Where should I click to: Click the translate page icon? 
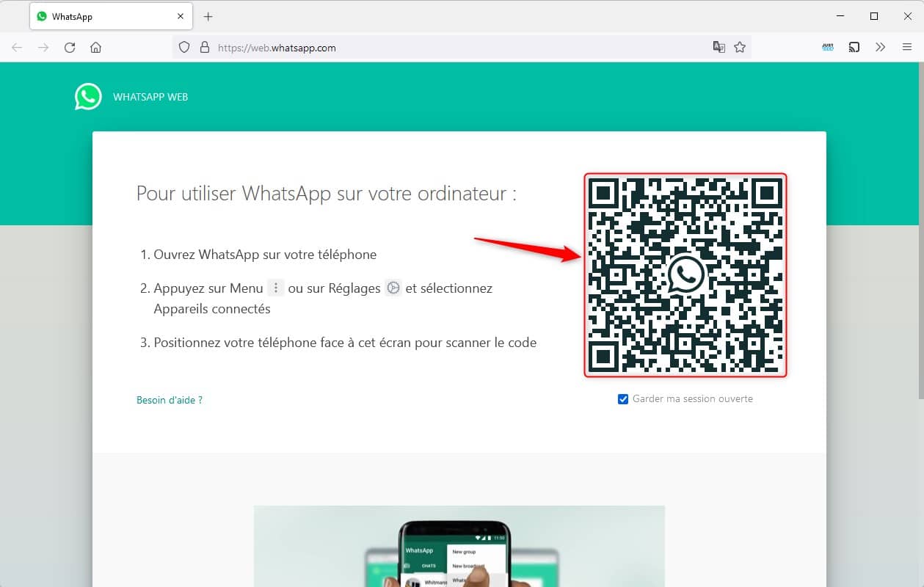click(719, 47)
